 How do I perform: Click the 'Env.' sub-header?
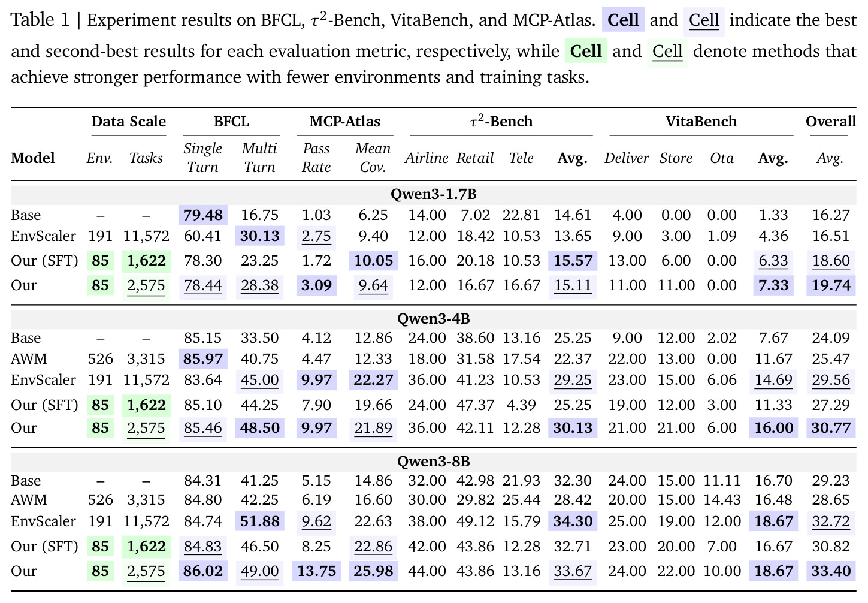pos(100,158)
